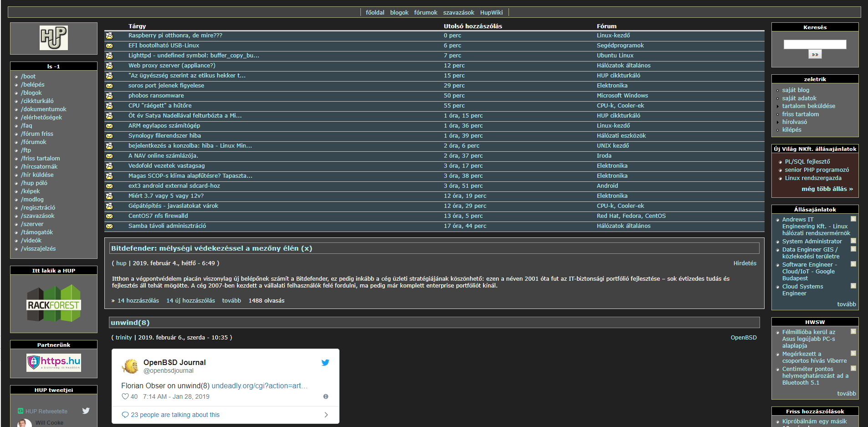The height and width of the screenshot is (427, 868).
Task: Click the OpenBSD Journal pufferfish avatar
Action: (130, 366)
